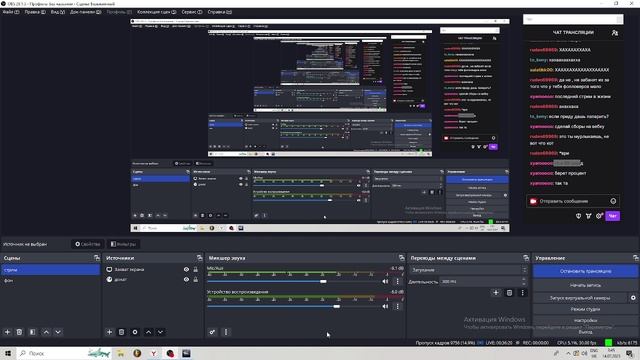The height and width of the screenshot is (360, 640).
Task: Open Windows Start menu
Action: (x=7, y=353)
